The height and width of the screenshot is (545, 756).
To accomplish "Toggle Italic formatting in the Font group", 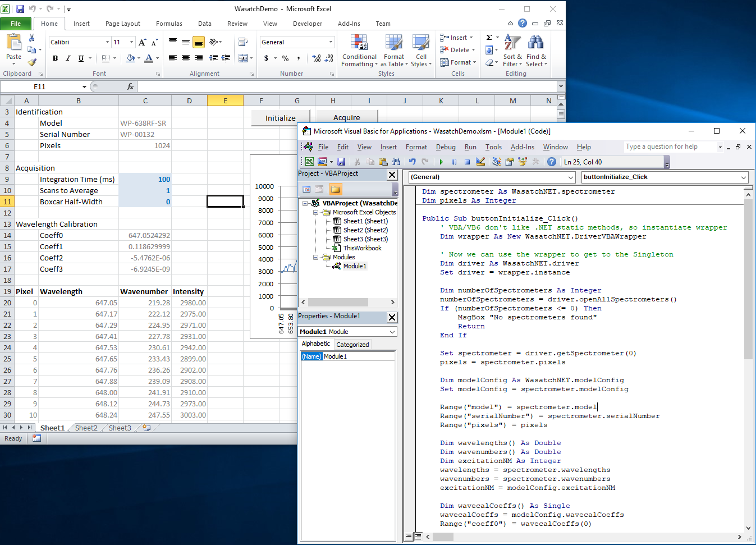I will 68,58.
